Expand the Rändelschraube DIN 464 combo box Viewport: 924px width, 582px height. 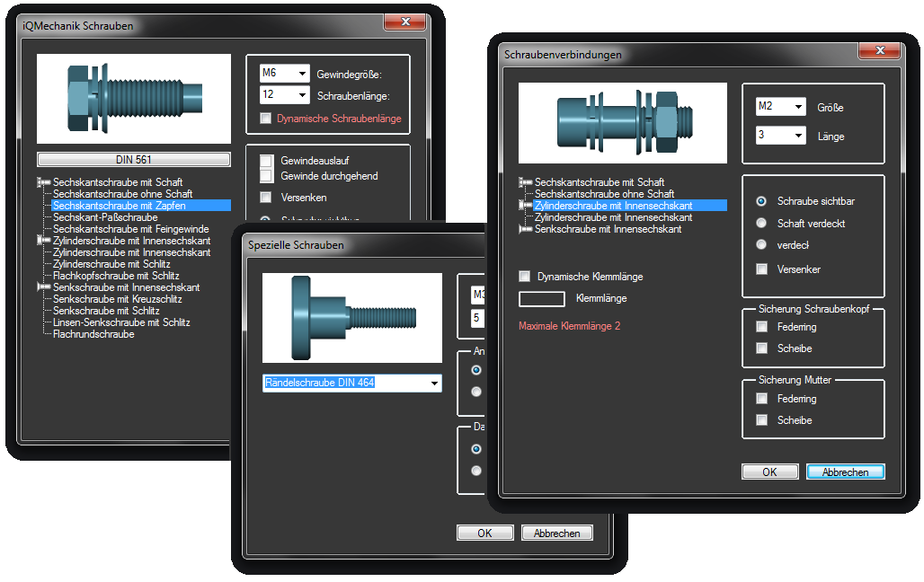(x=435, y=384)
